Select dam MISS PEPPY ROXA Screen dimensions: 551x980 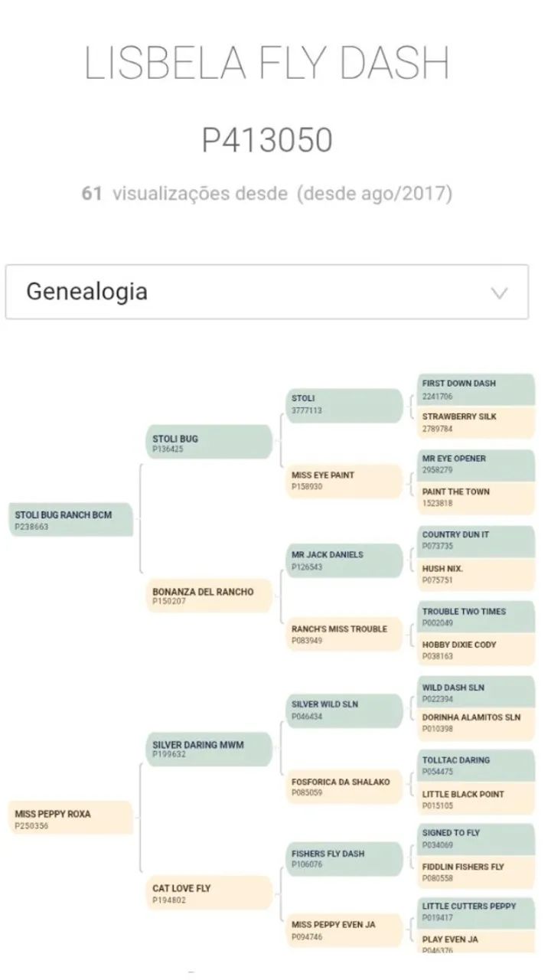click(x=70, y=818)
